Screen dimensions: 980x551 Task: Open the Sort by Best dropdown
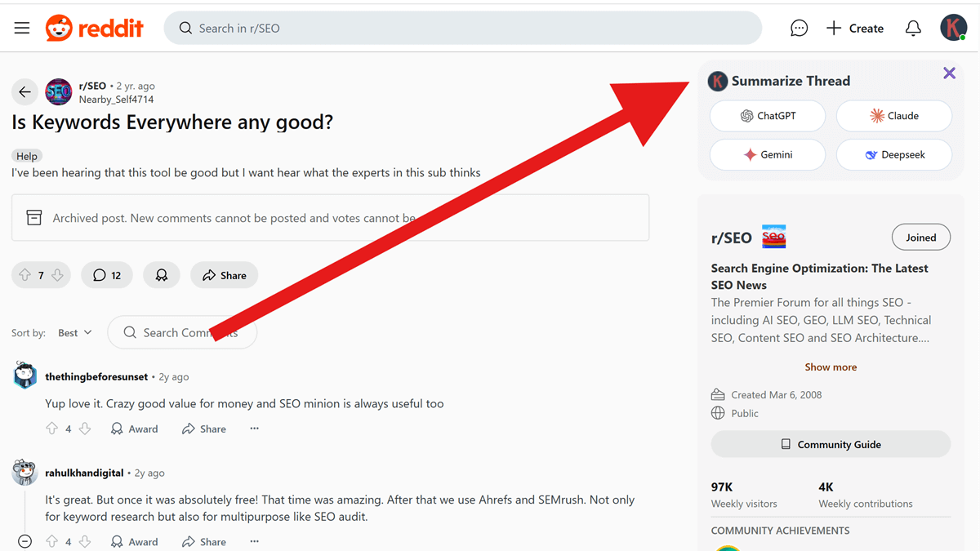click(x=75, y=333)
